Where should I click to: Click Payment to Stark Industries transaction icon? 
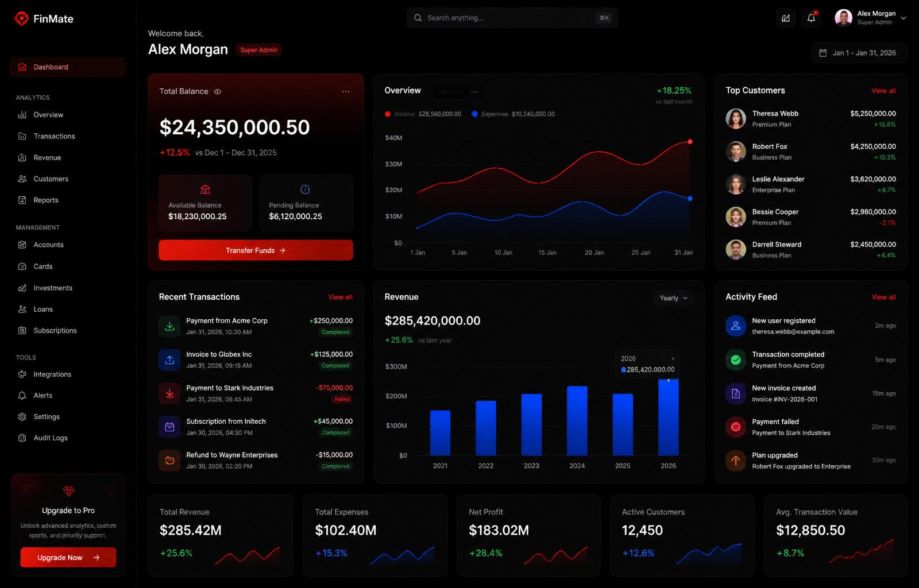169,393
